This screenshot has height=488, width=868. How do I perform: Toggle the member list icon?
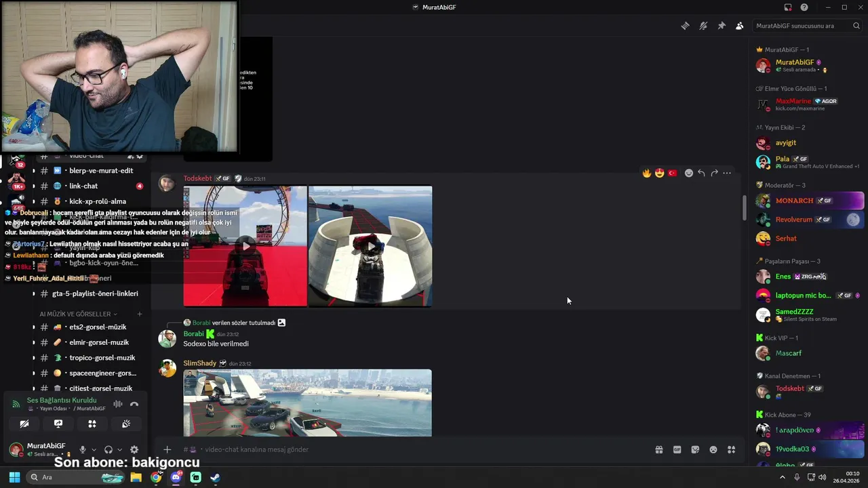tap(739, 26)
